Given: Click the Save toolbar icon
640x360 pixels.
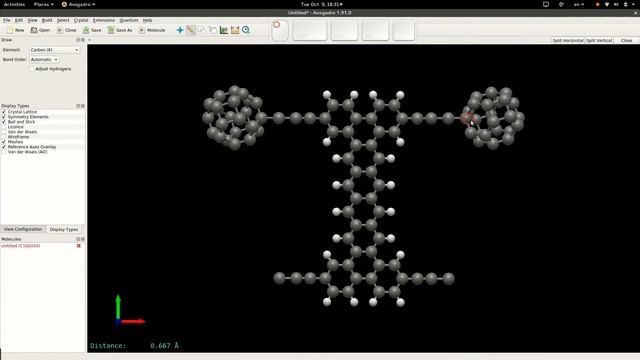Looking at the screenshot, I should pos(86,30).
